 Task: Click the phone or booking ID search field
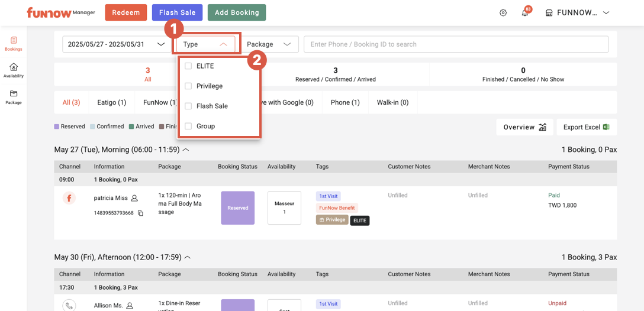tap(456, 44)
